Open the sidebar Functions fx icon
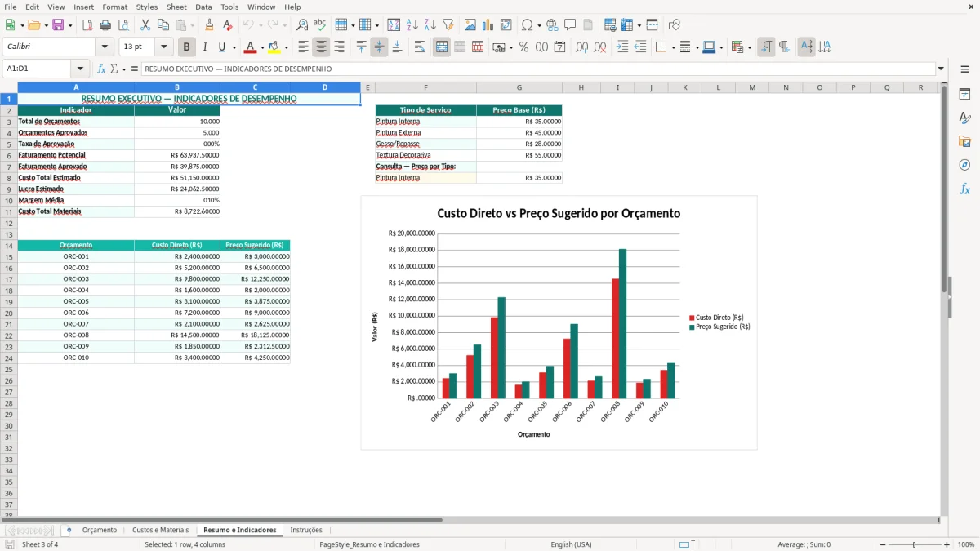980x551 pixels. pos(964,189)
